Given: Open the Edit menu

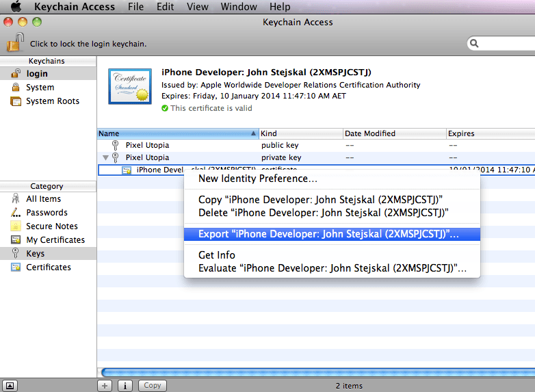Looking at the screenshot, I should click(165, 6).
